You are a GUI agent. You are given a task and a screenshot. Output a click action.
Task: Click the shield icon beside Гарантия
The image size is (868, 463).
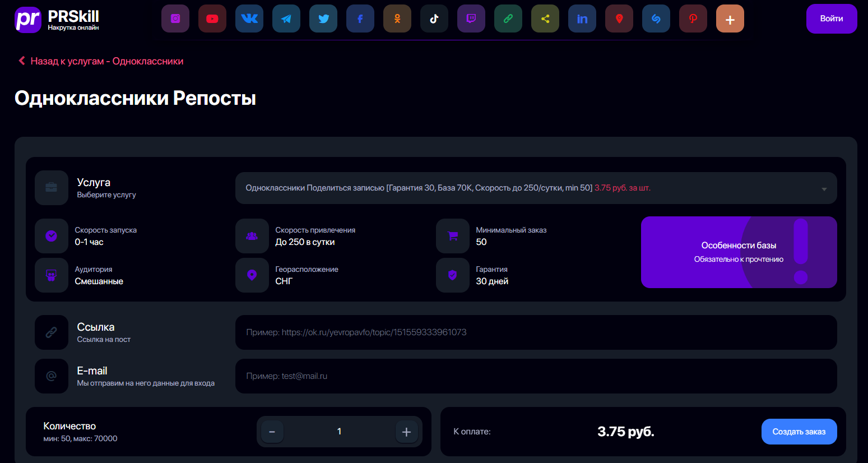coord(453,275)
